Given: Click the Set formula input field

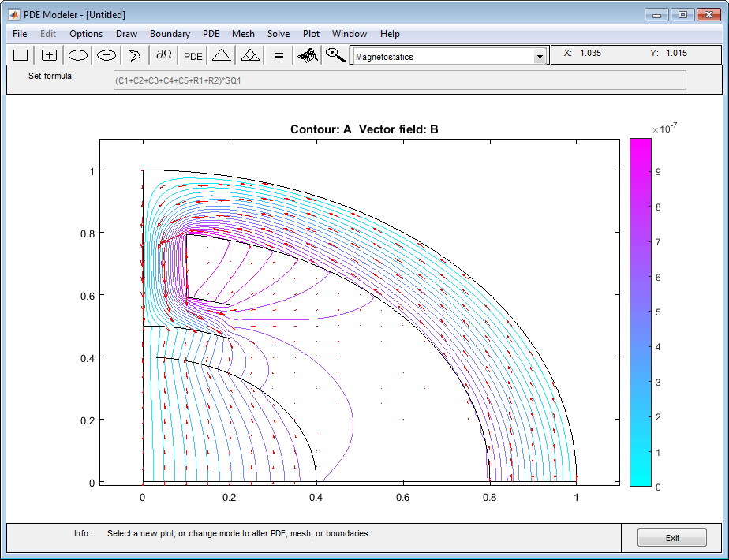Looking at the screenshot, I should point(399,80).
